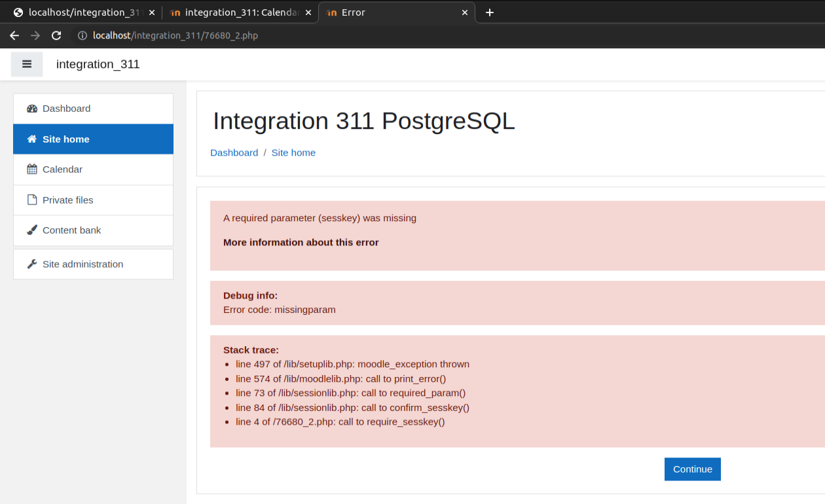Click the Dashboard gauge icon in sidebar
Screen dimensions: 825x504
[32, 109]
